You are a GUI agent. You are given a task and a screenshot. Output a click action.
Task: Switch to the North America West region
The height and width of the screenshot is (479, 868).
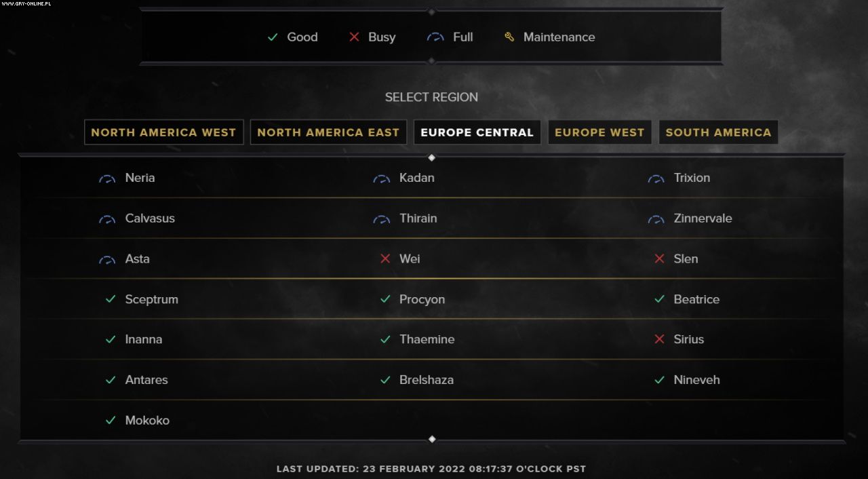tap(163, 132)
